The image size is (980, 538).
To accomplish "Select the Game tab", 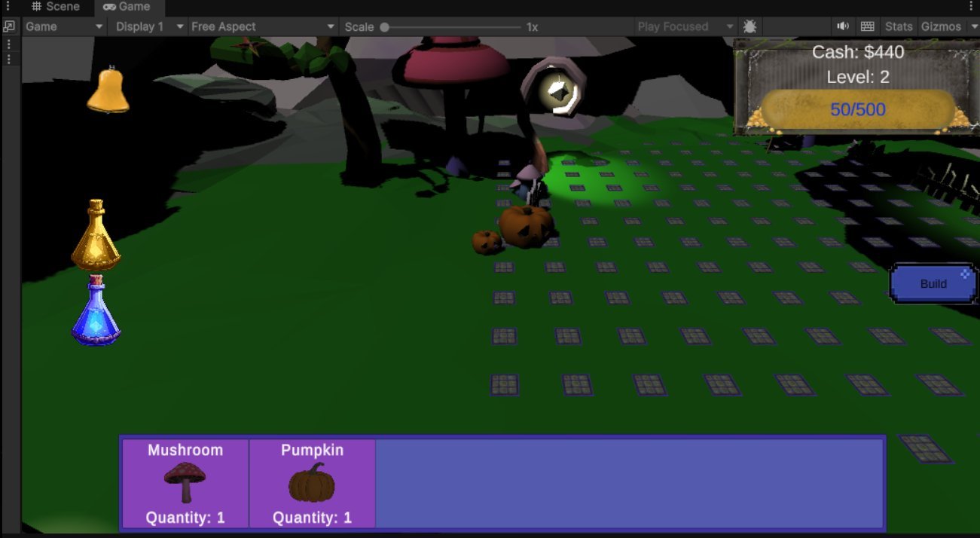I will [127, 7].
